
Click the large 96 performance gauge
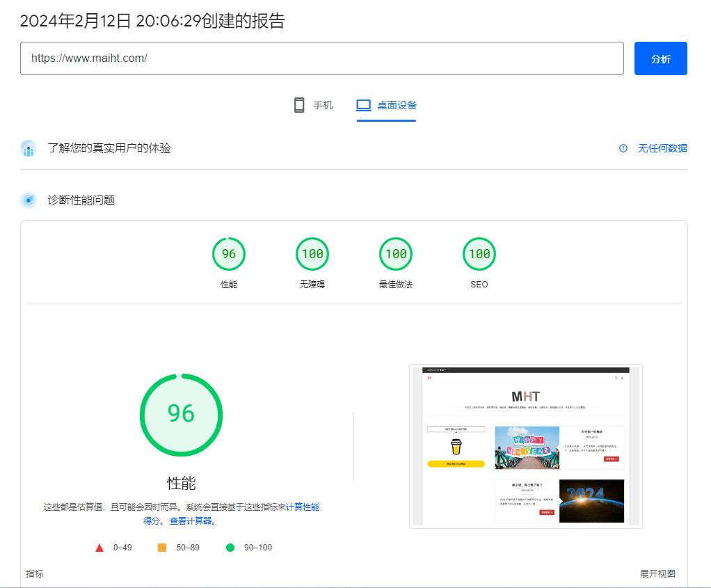pos(181,415)
